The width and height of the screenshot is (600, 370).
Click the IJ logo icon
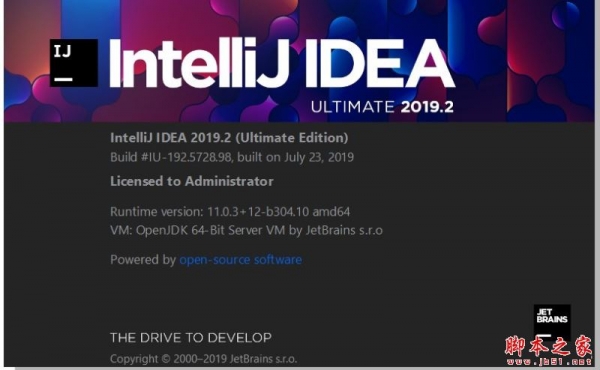coord(74,63)
